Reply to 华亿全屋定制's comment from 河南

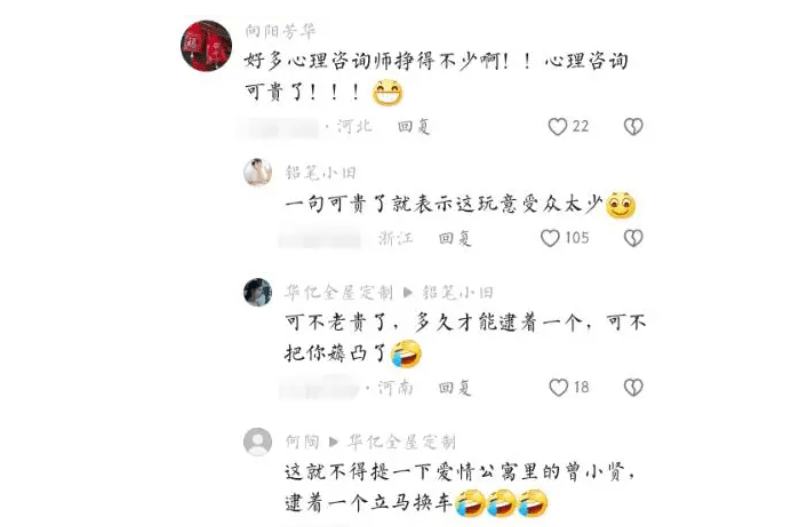click(x=455, y=388)
